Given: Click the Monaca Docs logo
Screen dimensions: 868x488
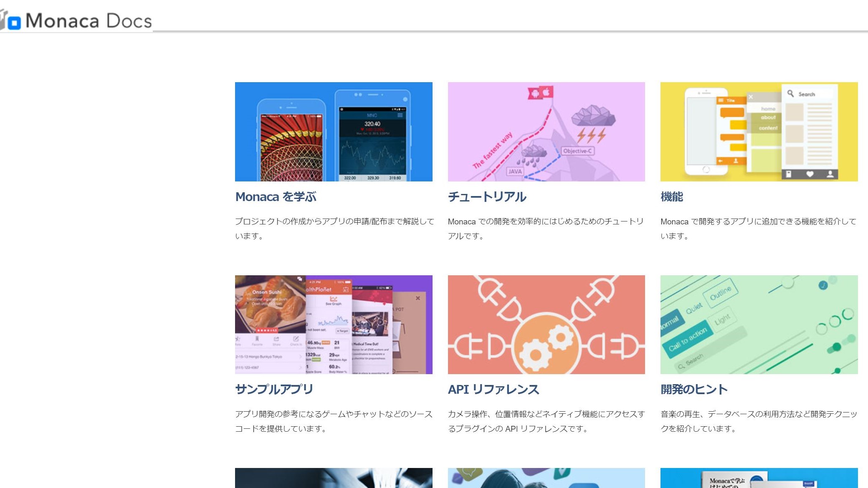Looking at the screenshot, I should pos(76,20).
